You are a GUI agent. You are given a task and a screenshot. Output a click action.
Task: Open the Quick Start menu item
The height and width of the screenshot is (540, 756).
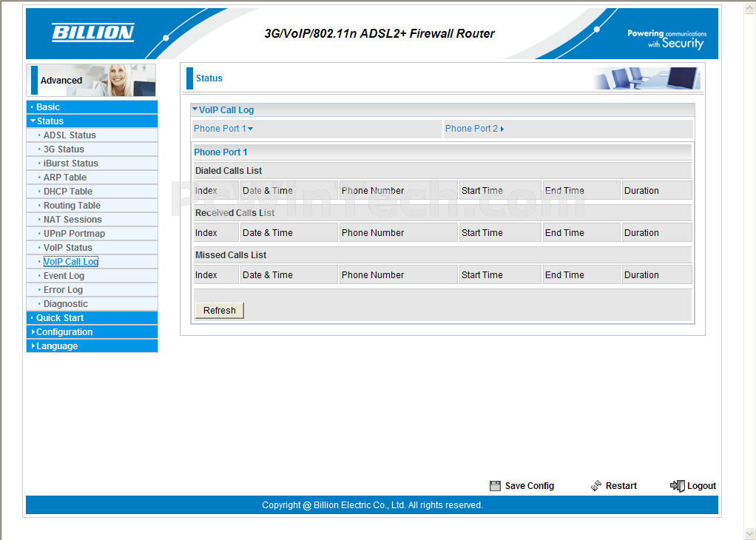pos(92,318)
